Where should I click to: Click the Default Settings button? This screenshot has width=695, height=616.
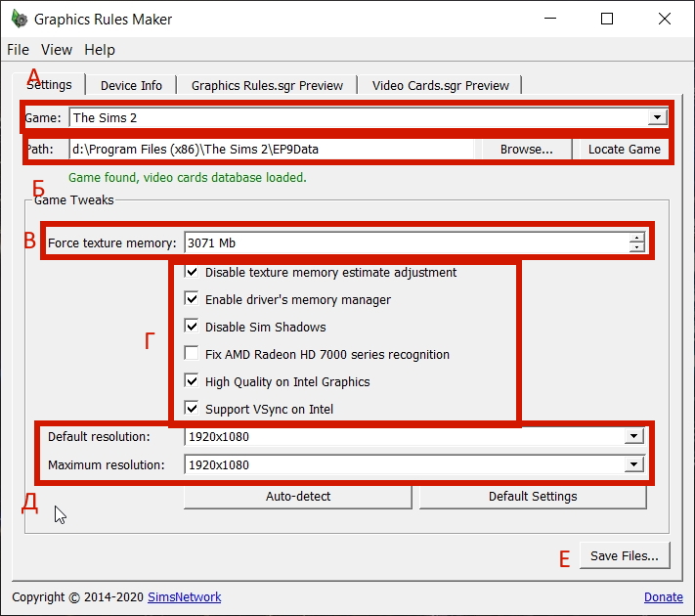coord(533,497)
